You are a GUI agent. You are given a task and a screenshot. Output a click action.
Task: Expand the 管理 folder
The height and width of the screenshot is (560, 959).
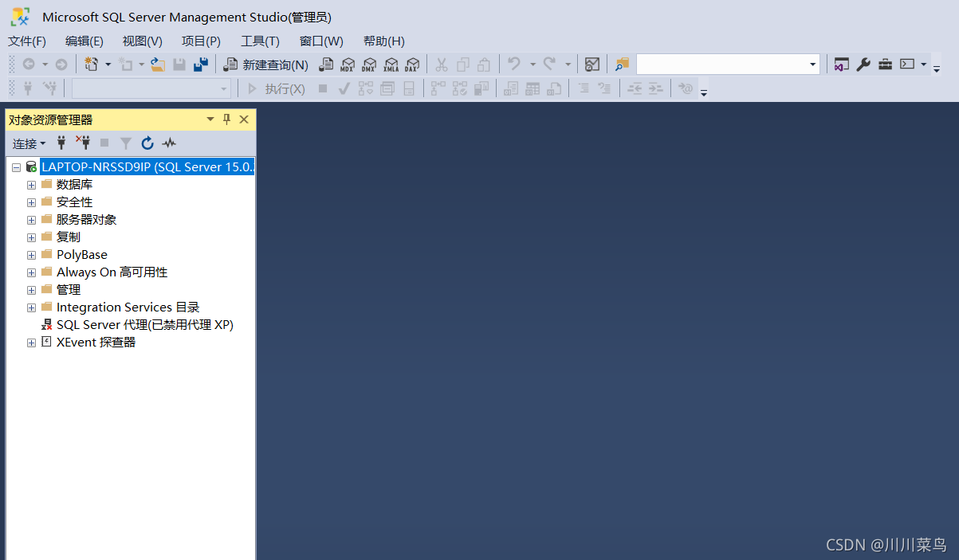[x=32, y=290]
